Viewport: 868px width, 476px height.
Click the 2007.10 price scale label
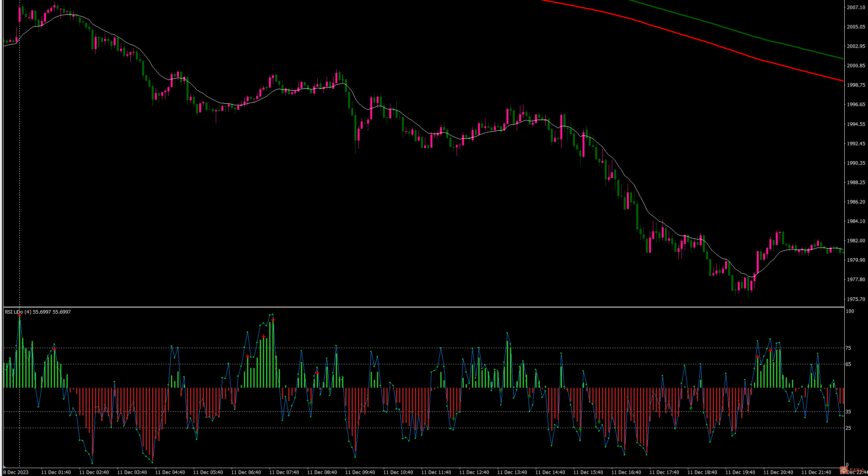[x=856, y=7]
